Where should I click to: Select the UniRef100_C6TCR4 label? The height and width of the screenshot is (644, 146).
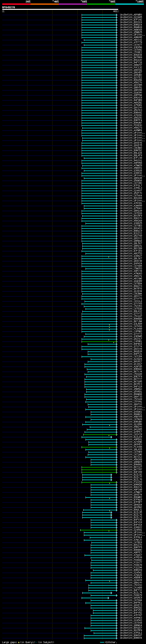pyautogui.click(x=131, y=357)
